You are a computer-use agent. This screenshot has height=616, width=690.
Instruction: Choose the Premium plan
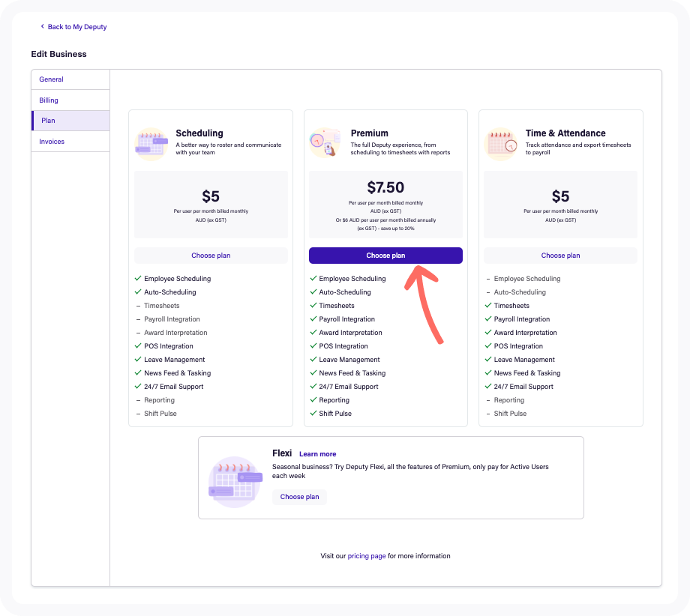tap(385, 256)
